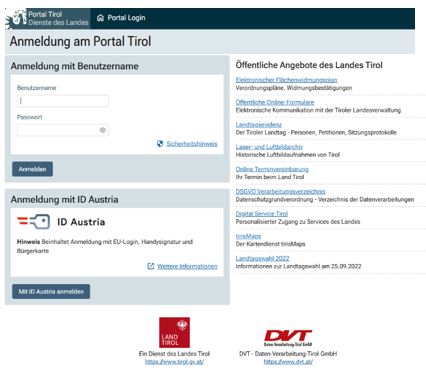The image size is (426, 374).
Task: Open the Online Terminvereinbarung link
Action: click(x=272, y=169)
